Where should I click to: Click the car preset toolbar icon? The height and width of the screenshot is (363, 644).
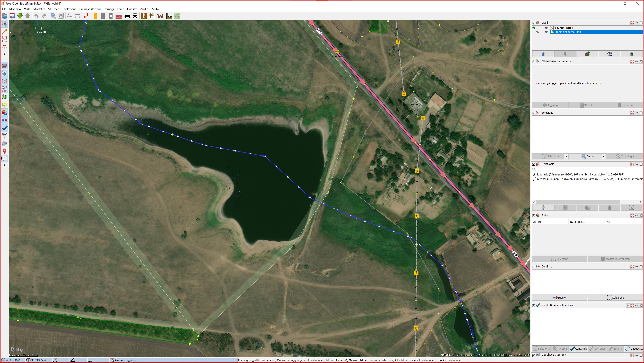[x=127, y=16]
